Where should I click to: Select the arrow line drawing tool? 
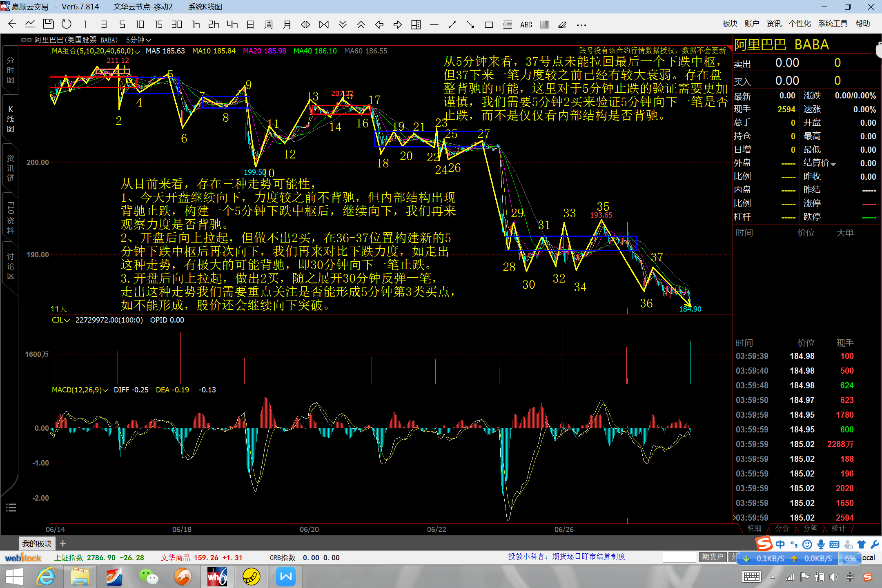470,25
